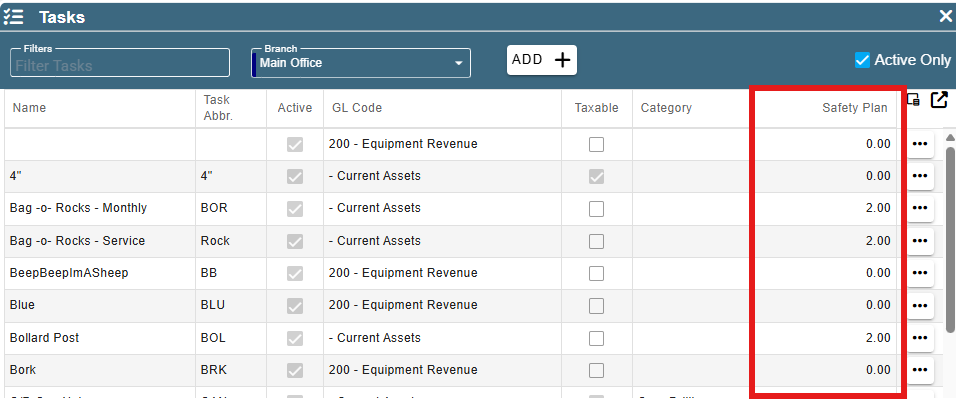This screenshot has width=956, height=399.
Task: Click the vertical scrollbar thumb on table
Action: [950, 239]
